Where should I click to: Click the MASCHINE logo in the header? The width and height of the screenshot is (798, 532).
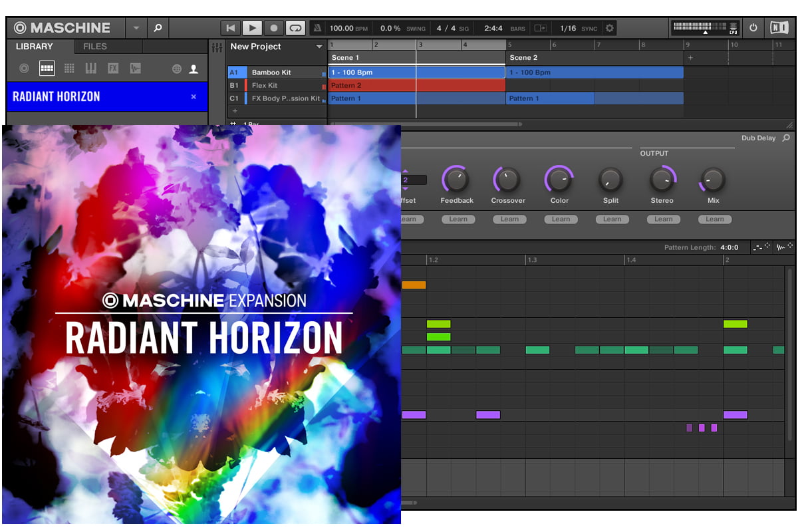point(63,28)
